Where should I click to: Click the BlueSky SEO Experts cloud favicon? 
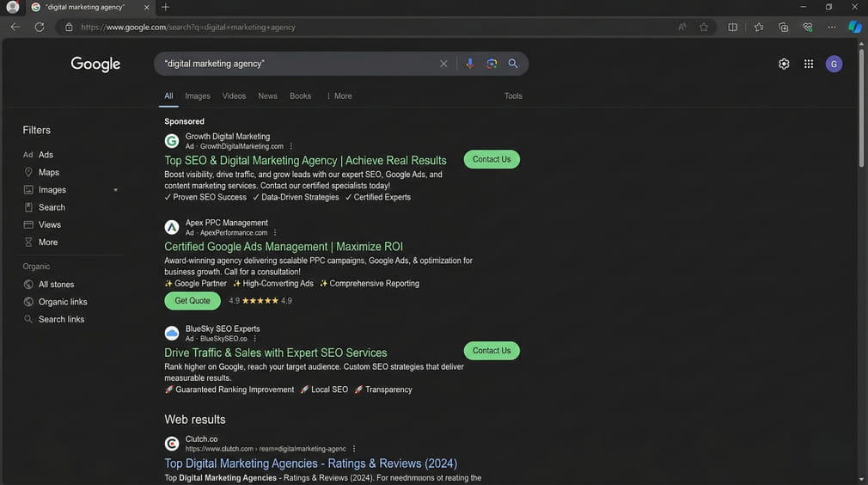click(x=172, y=333)
